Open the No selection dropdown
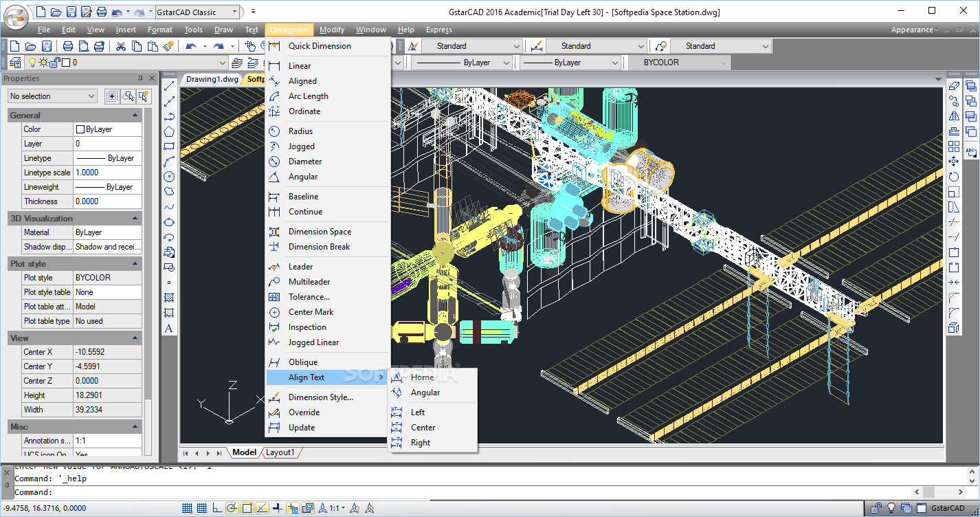Image resolution: width=980 pixels, height=517 pixels. point(53,96)
